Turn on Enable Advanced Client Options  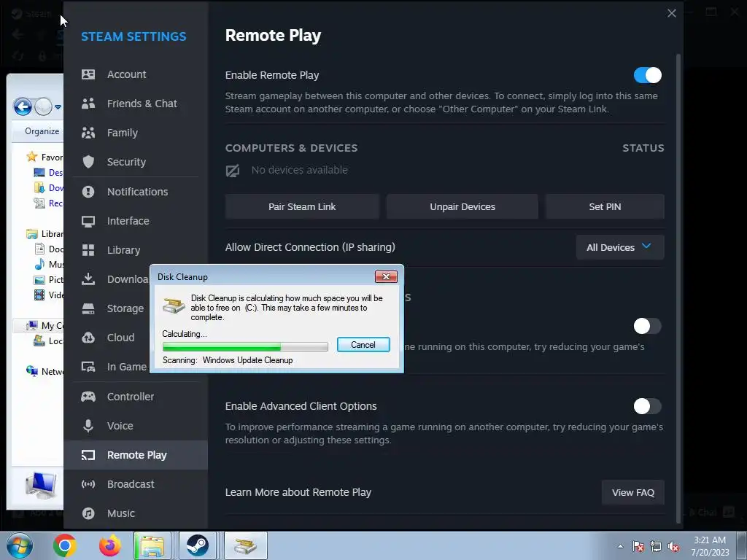click(x=648, y=406)
